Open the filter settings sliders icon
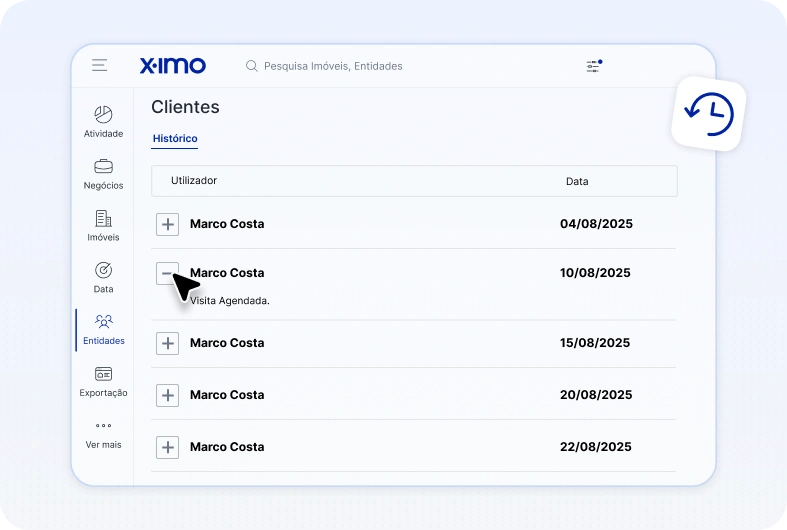Screen dimensions: 787x530 pos(594,66)
